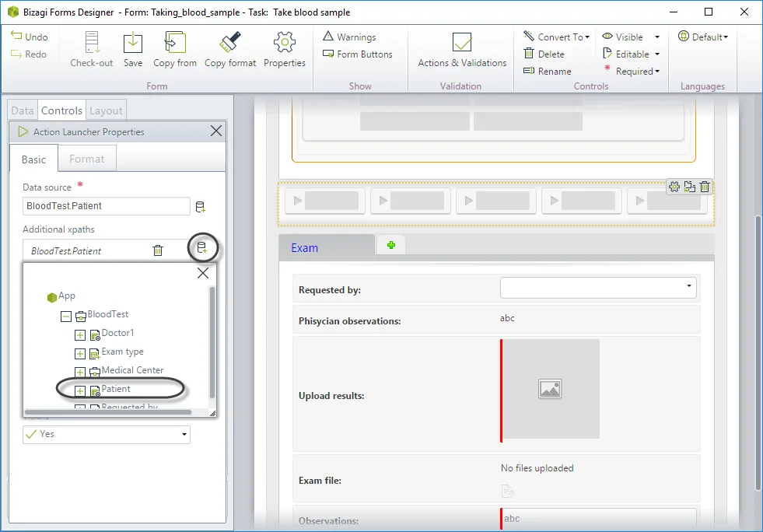Click the add xpath icon beside Additional xpaths

click(x=201, y=247)
